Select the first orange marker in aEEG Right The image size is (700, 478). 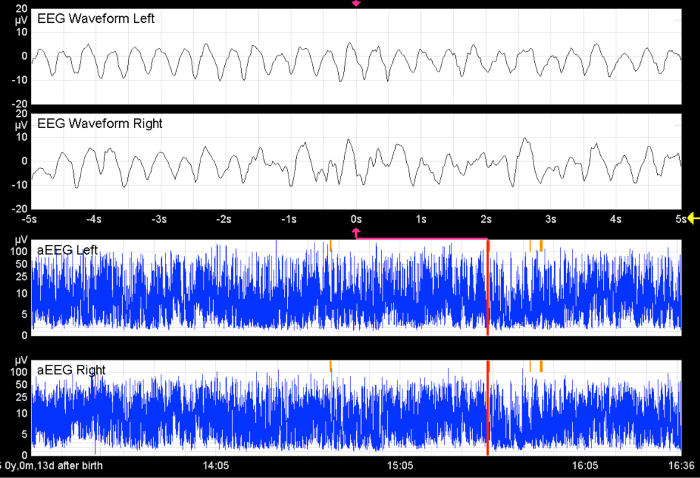(330, 366)
